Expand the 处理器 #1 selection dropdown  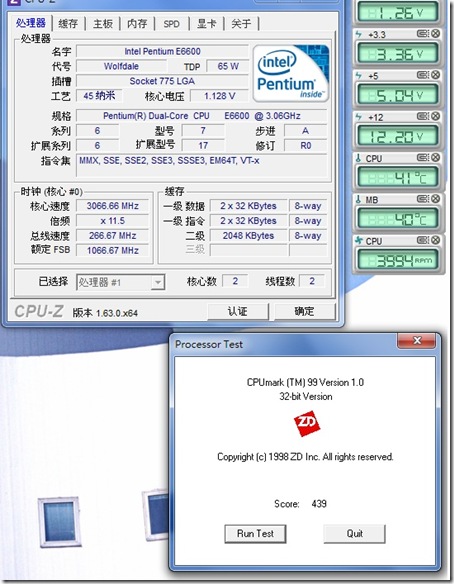[x=158, y=282]
